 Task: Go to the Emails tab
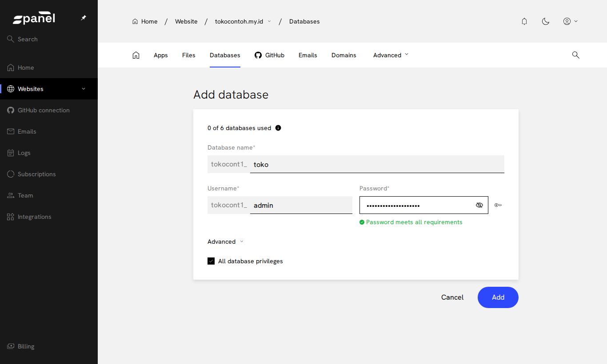pos(308,55)
